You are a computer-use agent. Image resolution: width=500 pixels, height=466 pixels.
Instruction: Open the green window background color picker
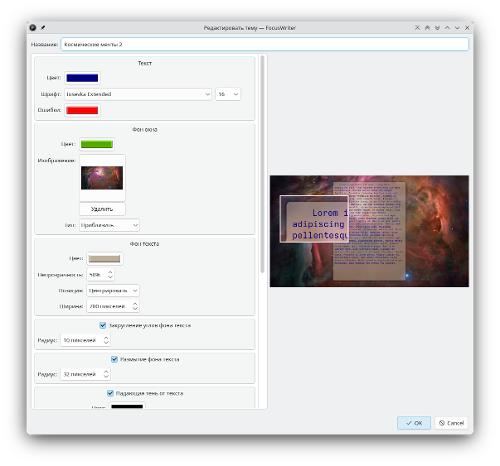coord(97,144)
